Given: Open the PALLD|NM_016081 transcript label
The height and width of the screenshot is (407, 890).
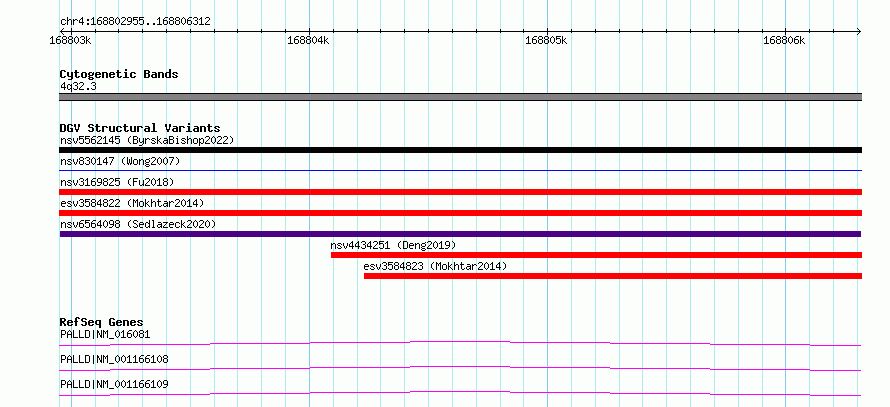Looking at the screenshot, I should coord(105,334).
